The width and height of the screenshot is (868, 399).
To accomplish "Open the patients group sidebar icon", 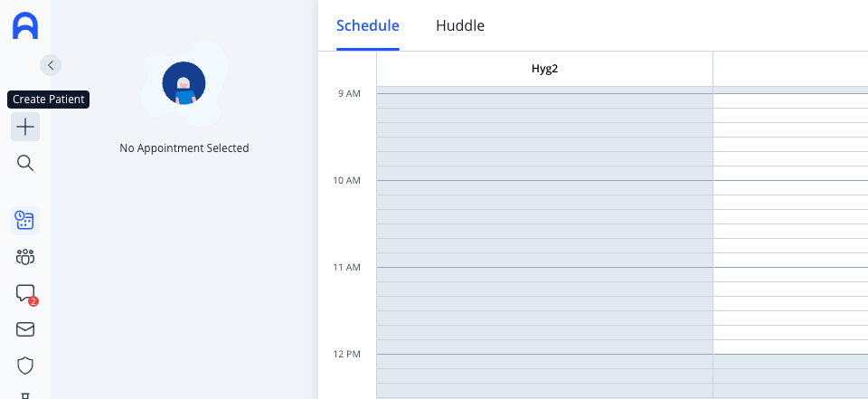I will point(25,257).
